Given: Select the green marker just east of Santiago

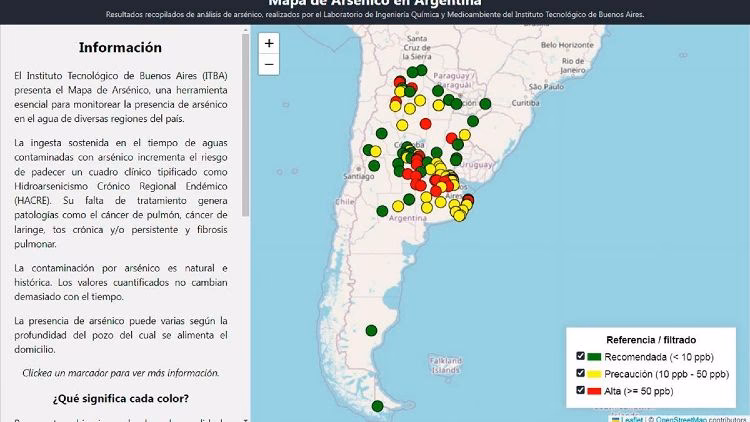Looking at the screenshot, I should click(x=374, y=166).
